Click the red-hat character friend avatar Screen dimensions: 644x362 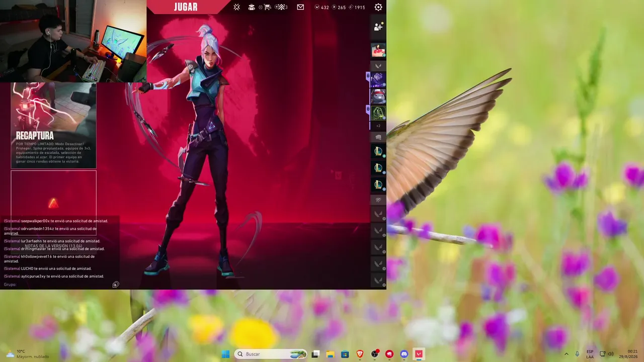378,96
